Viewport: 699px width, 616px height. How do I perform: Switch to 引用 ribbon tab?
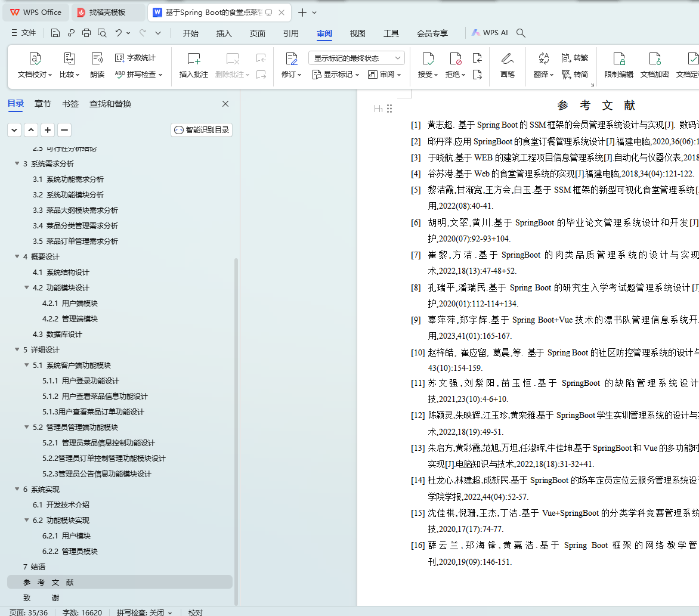(290, 33)
